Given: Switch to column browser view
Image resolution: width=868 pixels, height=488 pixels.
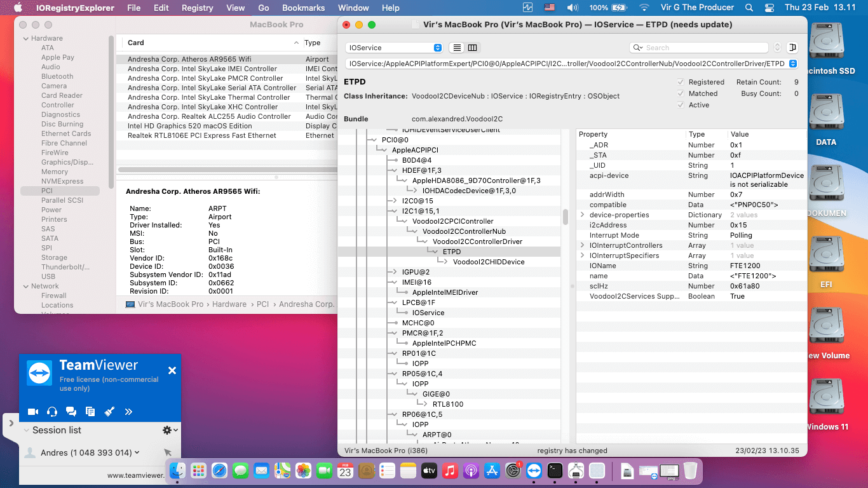Looking at the screenshot, I should 472,48.
